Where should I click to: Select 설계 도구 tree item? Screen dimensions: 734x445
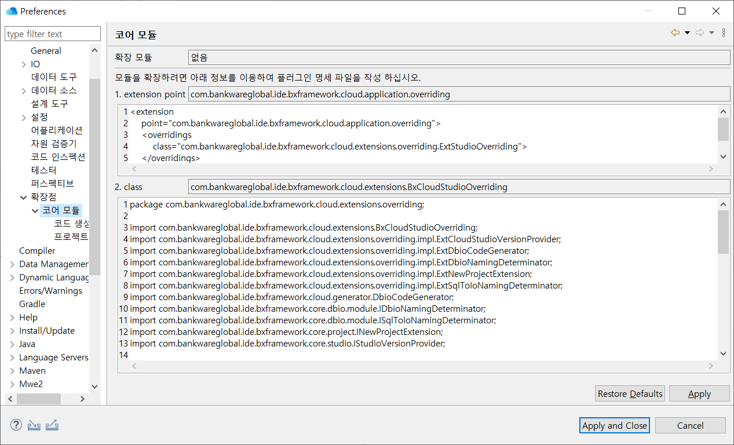click(50, 103)
